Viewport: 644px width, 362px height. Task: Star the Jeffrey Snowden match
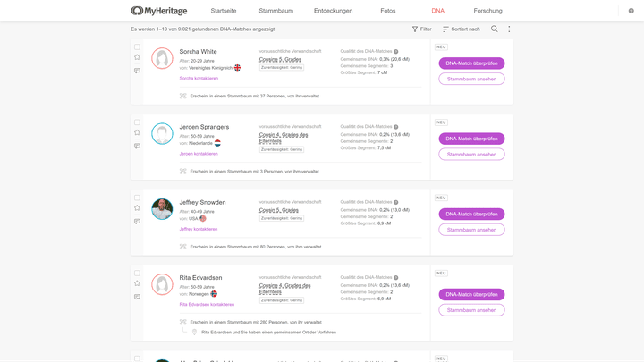coord(137,207)
